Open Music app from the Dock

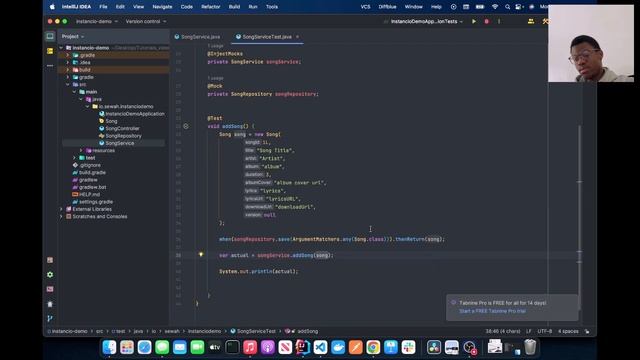[250, 347]
